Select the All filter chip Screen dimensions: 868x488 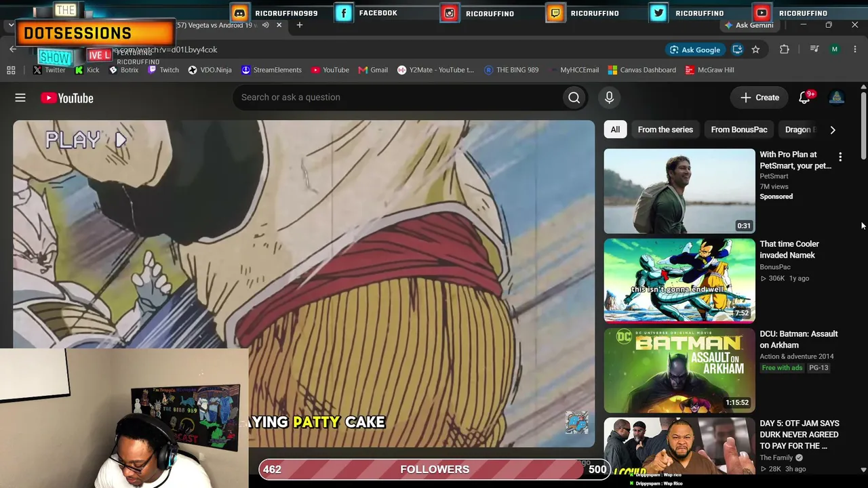click(615, 129)
